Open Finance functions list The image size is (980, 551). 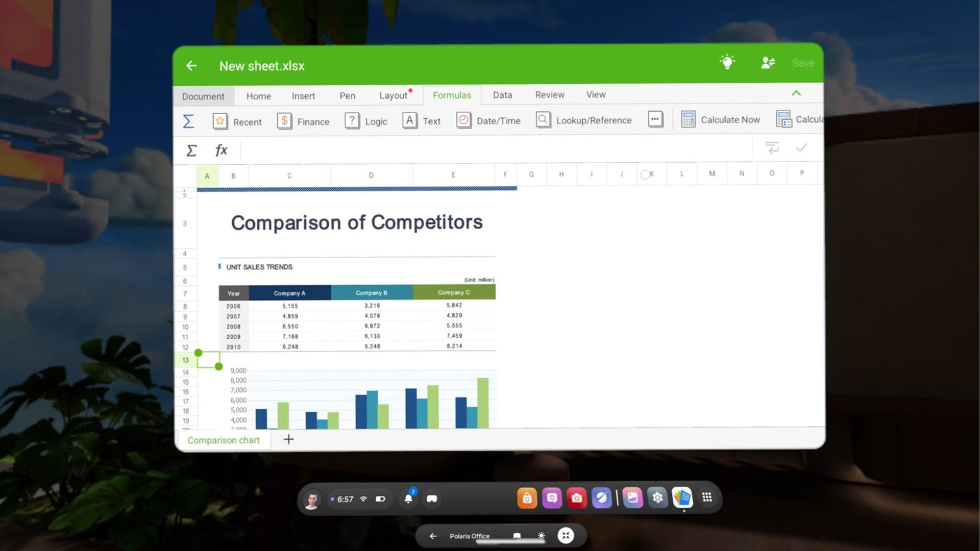pos(303,121)
